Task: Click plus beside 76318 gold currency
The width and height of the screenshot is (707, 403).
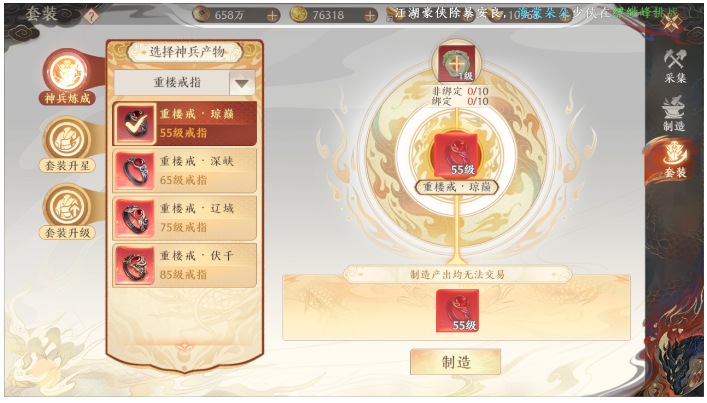Action: [x=370, y=16]
